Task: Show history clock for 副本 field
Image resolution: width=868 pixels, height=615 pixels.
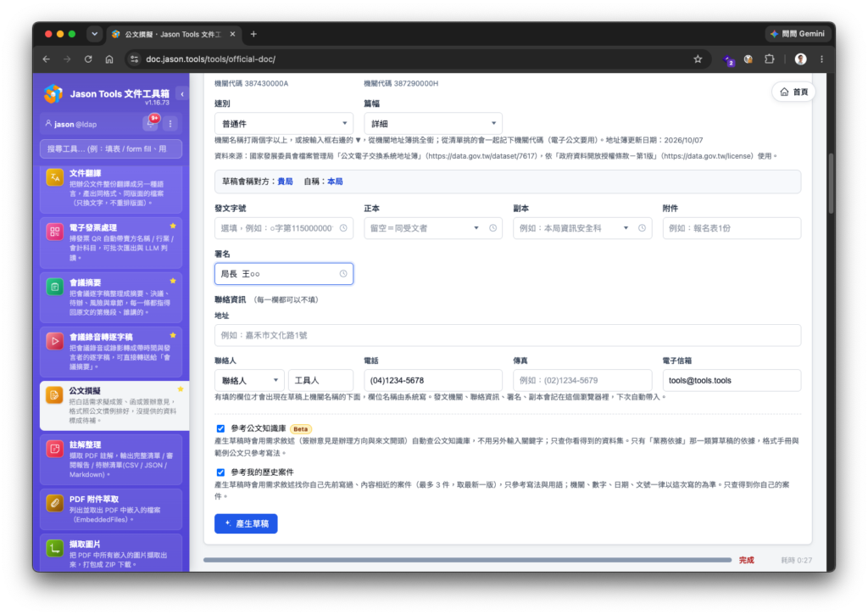Action: pos(643,228)
